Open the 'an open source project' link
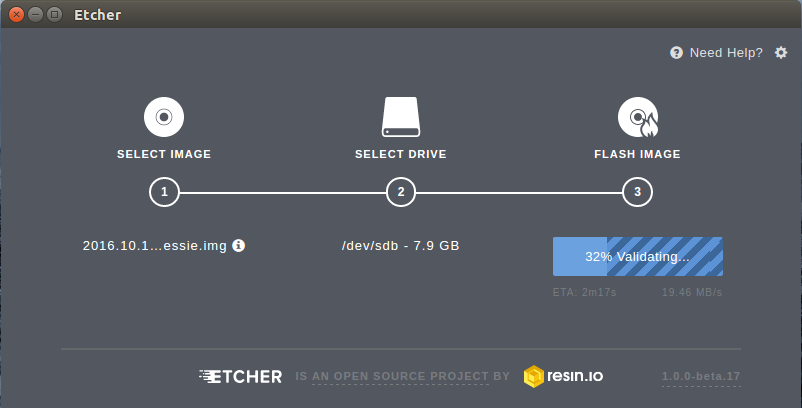Screen dimensions: 802x408 click(400, 376)
